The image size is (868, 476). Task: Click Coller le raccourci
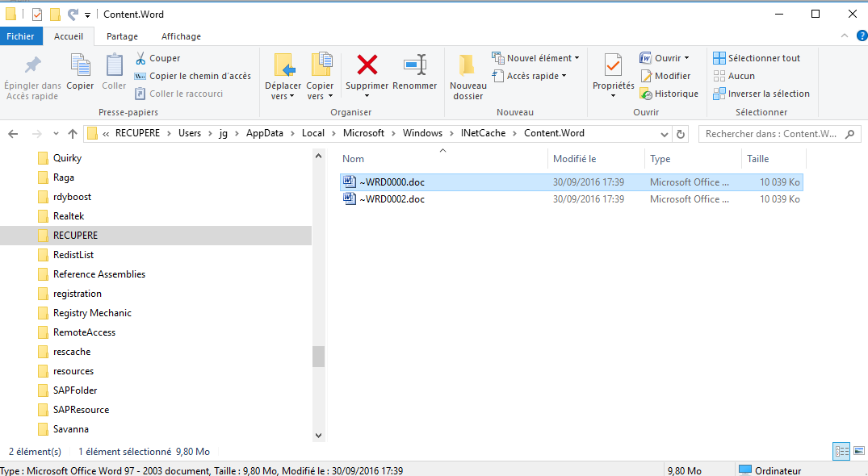(x=179, y=94)
